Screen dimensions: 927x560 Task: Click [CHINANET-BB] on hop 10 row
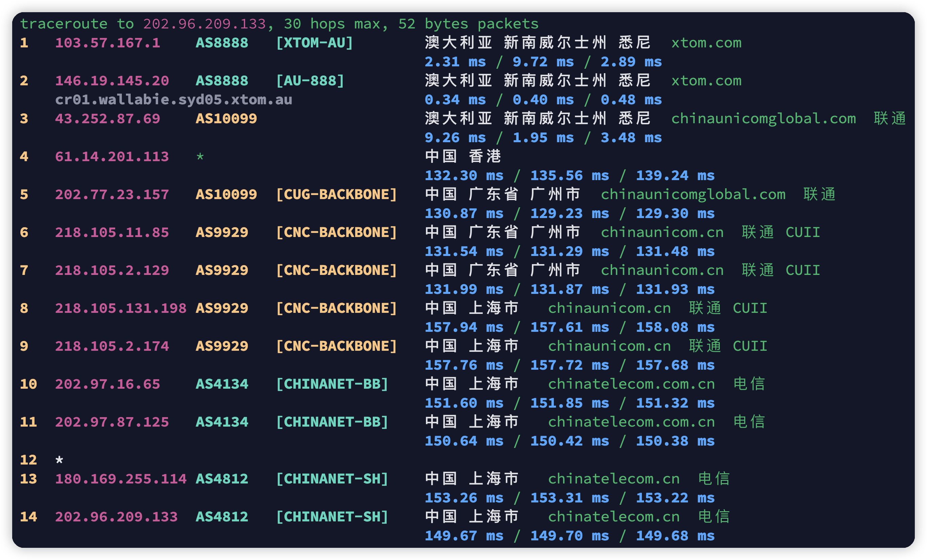coord(332,384)
